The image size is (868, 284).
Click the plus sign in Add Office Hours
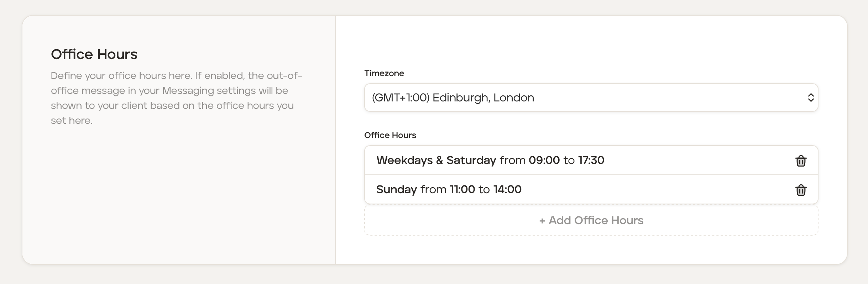point(542,221)
